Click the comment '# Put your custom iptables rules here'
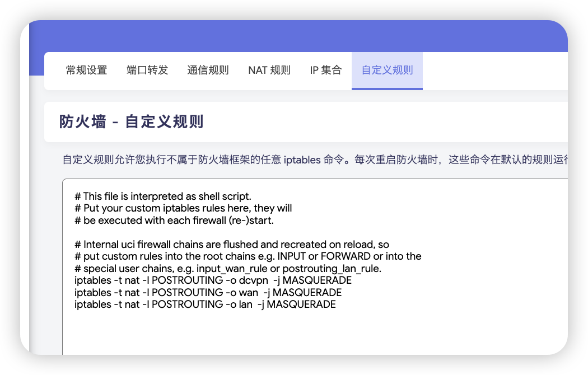Viewport: 588px width, 375px height. 183,208
